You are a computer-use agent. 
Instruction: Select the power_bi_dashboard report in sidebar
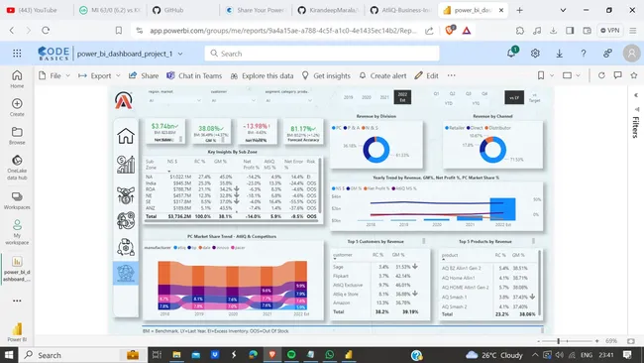(x=17, y=269)
